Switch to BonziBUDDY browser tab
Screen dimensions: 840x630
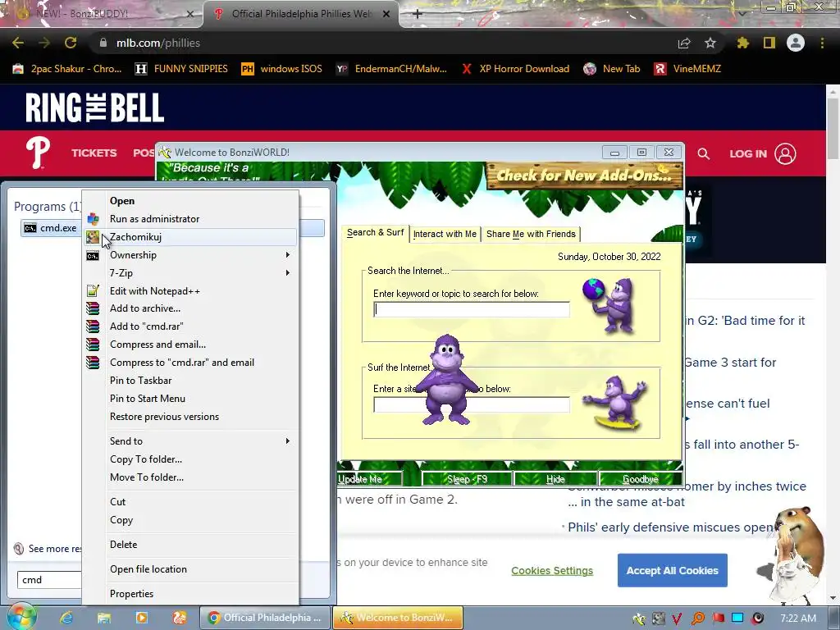[102, 14]
